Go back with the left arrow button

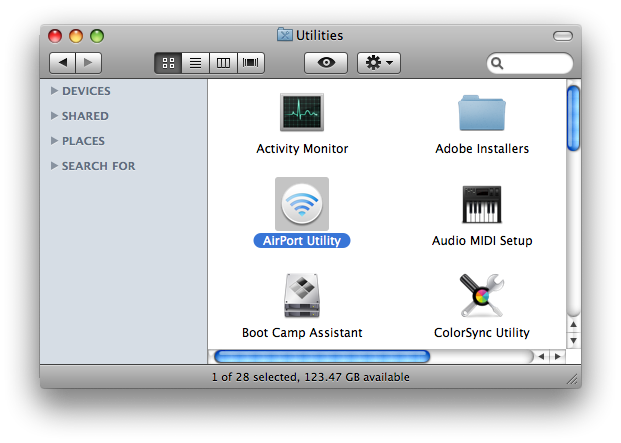point(63,63)
